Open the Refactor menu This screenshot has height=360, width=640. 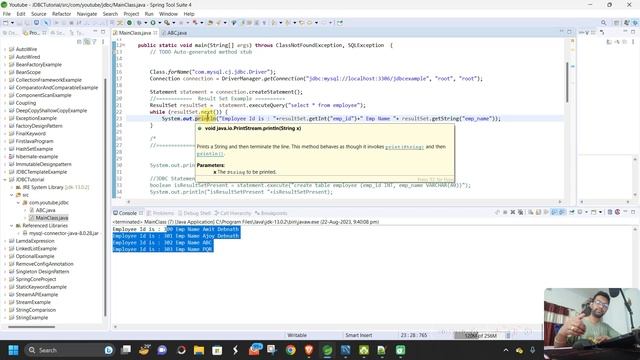[x=62, y=14]
